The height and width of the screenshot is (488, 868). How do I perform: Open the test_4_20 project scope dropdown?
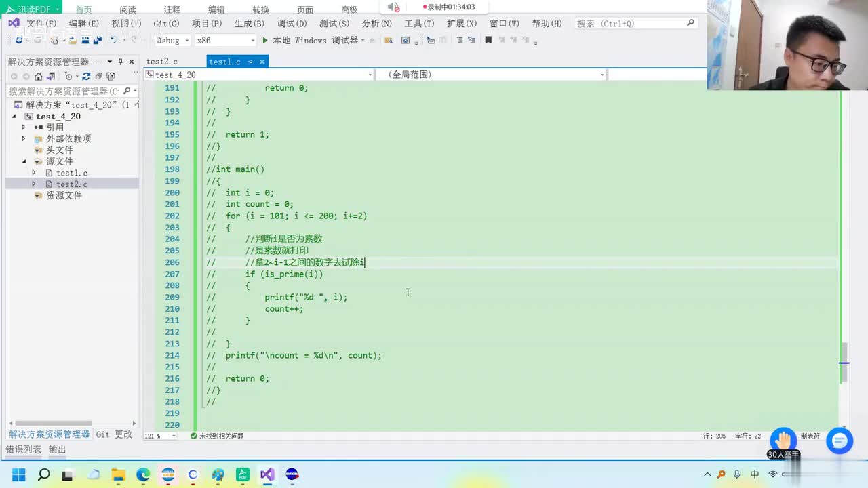[258, 75]
